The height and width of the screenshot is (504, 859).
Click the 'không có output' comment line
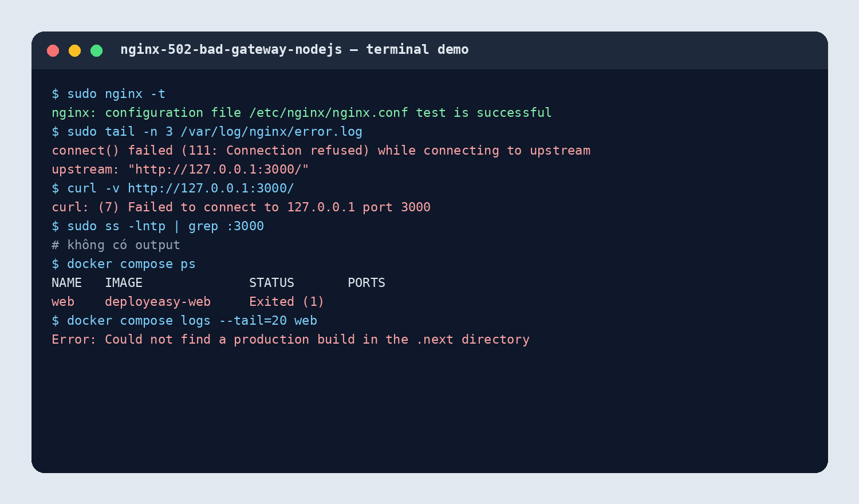116,245
